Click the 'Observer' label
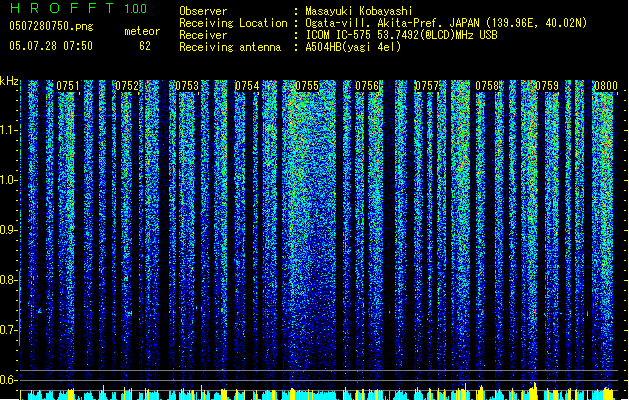This screenshot has height=400, width=629. point(203,11)
